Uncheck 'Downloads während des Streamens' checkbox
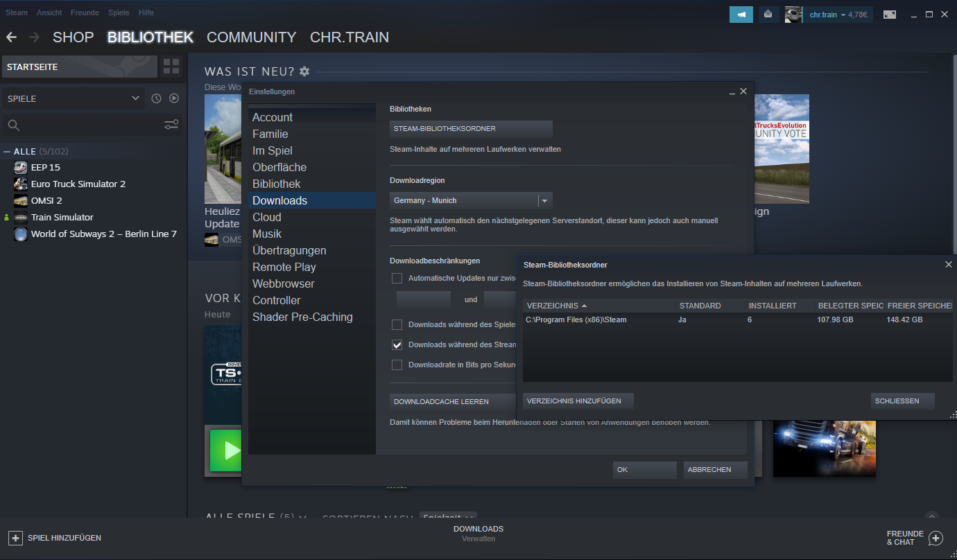This screenshot has width=957, height=560. click(397, 344)
